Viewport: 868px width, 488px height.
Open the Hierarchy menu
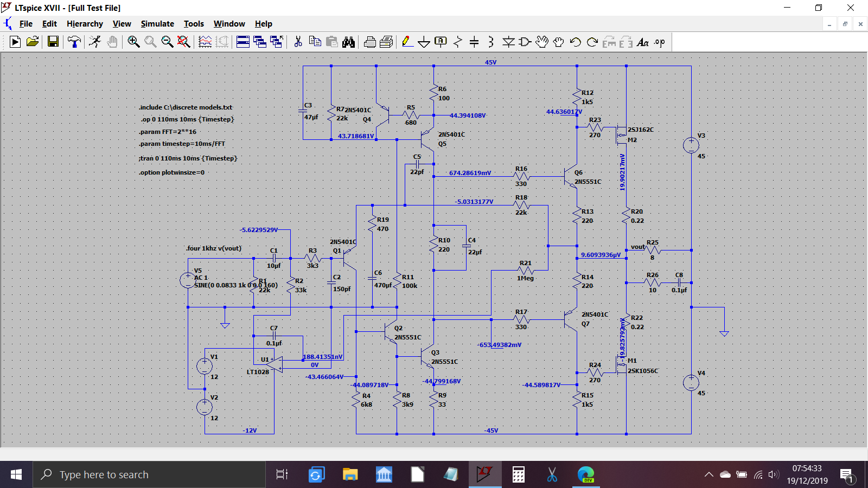point(85,24)
